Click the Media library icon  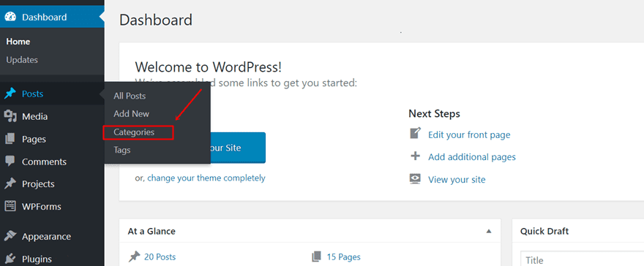(10, 116)
